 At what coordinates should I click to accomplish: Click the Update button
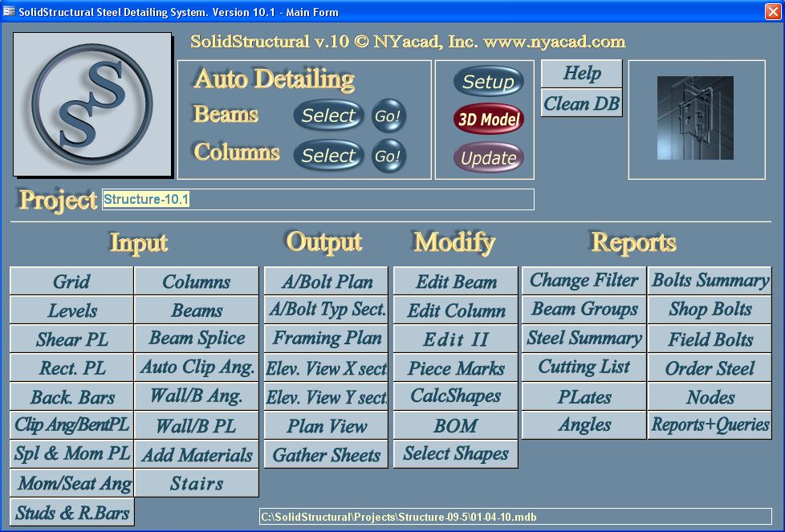489,157
